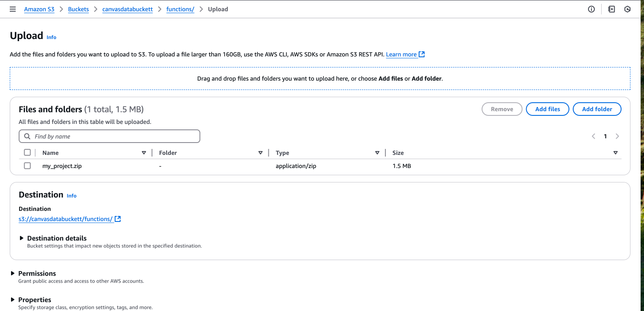Open destination bucket via external link icon
This screenshot has width=644, height=311.
coord(118,219)
